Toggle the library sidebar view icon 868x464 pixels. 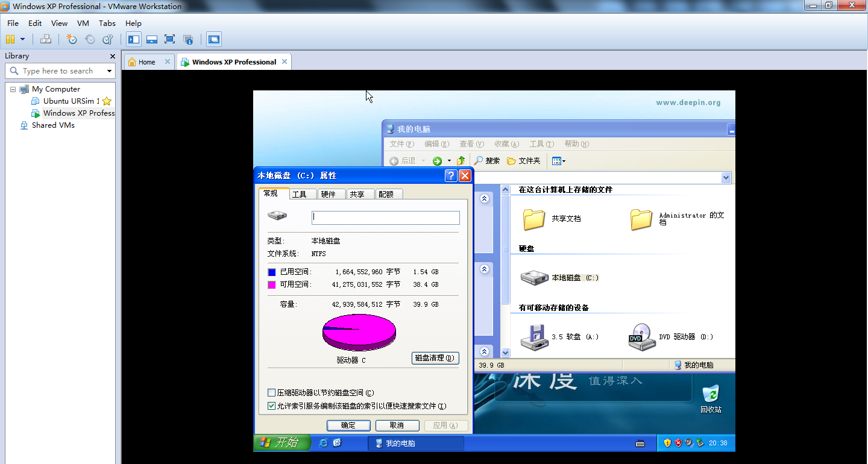click(x=134, y=39)
